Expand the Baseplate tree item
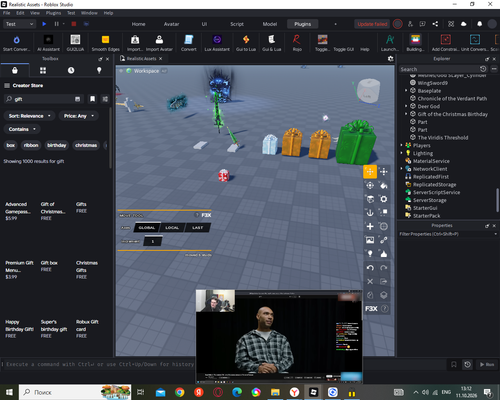The image size is (500, 400). click(406, 91)
